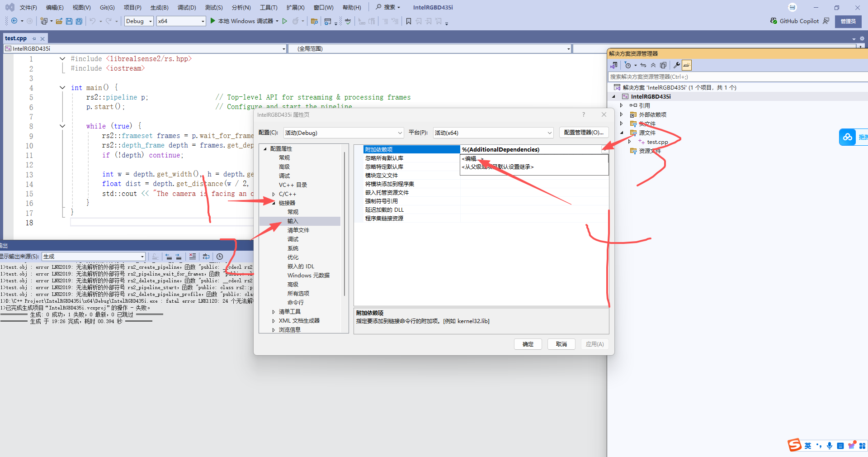Image resolution: width=868 pixels, height=457 pixels.
Task: Click the microphone icon in IME bar
Action: pyautogui.click(x=830, y=446)
